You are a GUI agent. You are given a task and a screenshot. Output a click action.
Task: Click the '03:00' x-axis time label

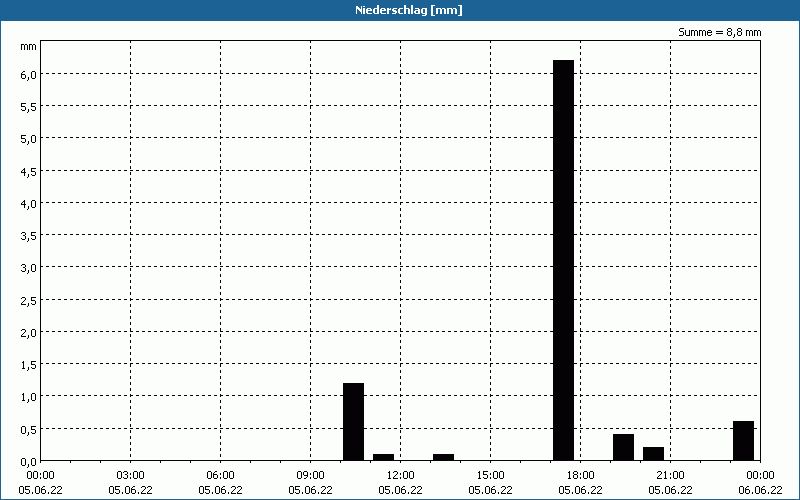click(131, 476)
